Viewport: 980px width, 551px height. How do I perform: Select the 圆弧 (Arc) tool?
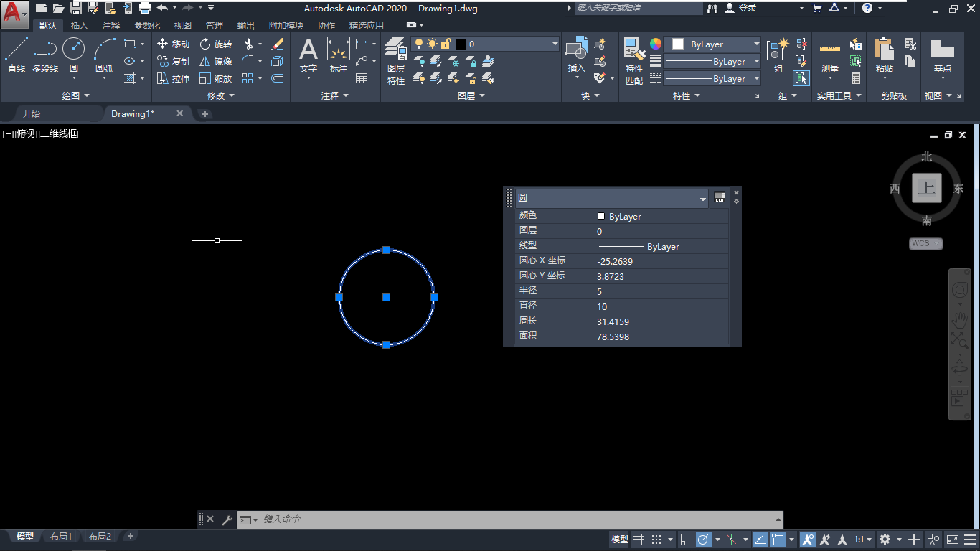104,55
